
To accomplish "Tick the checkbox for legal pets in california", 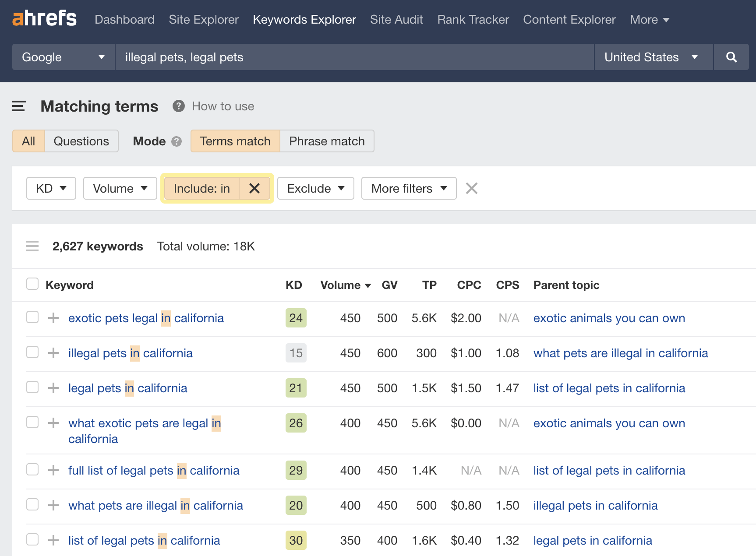I will point(32,387).
